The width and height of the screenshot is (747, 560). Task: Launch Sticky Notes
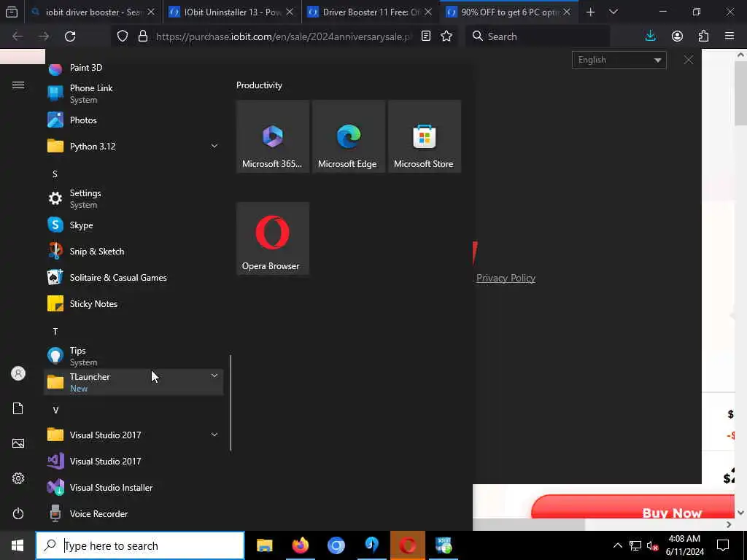click(133, 303)
